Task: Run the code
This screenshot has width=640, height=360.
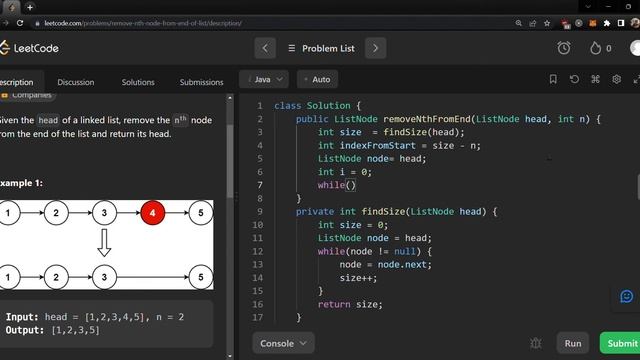Action: pos(573,343)
